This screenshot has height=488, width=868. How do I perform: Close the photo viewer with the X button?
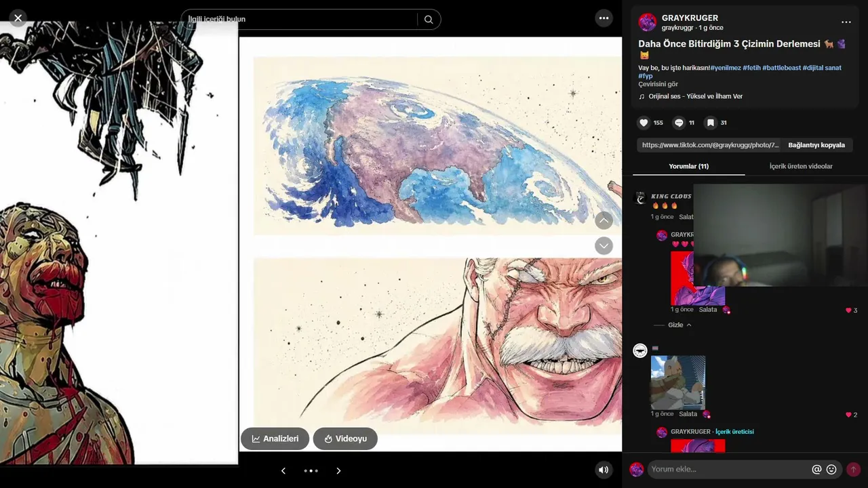[x=18, y=18]
